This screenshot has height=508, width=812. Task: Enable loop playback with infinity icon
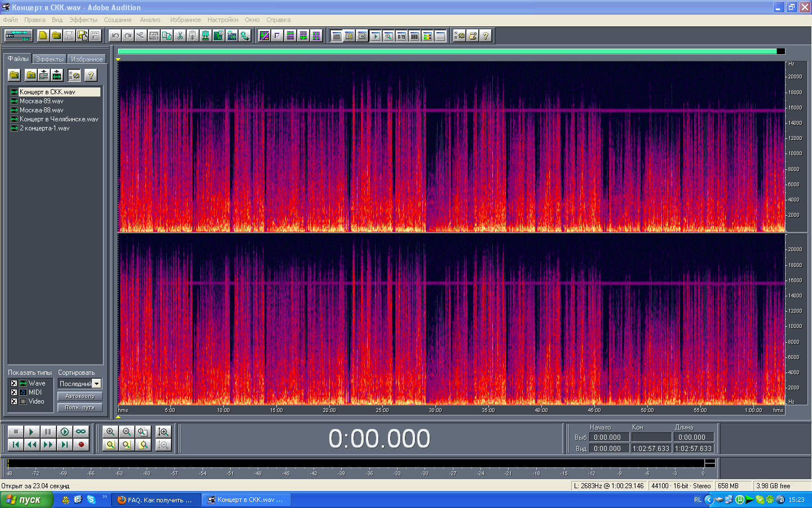[x=81, y=432]
